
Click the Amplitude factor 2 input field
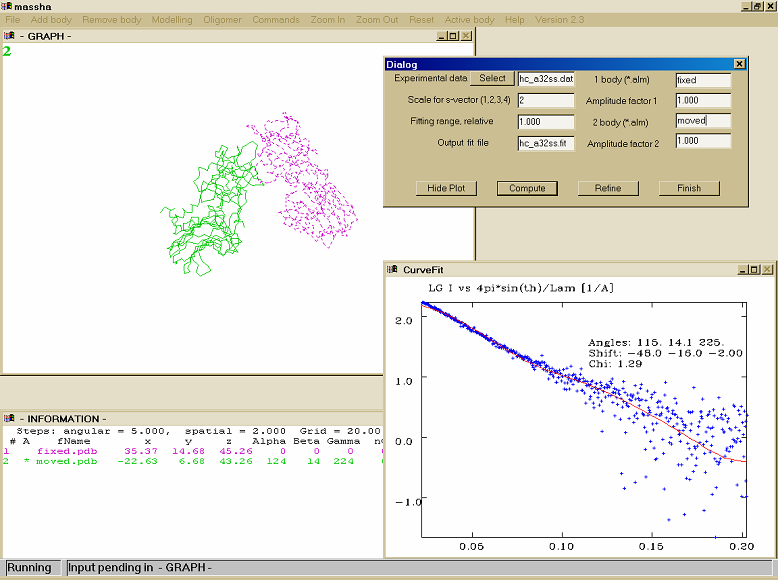(702, 141)
